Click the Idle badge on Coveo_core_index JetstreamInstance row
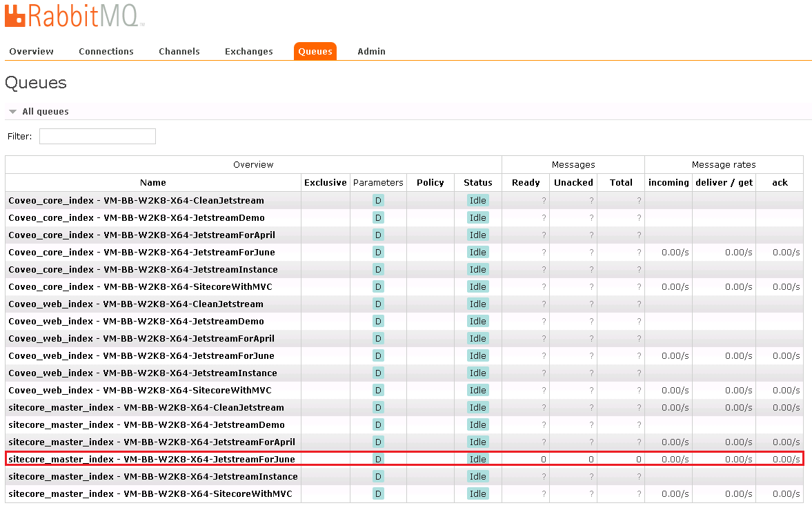 click(x=477, y=269)
